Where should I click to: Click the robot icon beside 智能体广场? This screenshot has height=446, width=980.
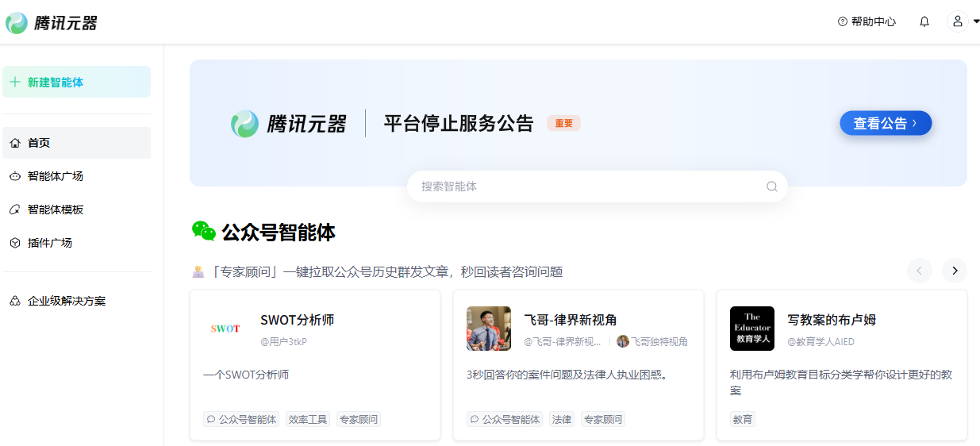[15, 176]
